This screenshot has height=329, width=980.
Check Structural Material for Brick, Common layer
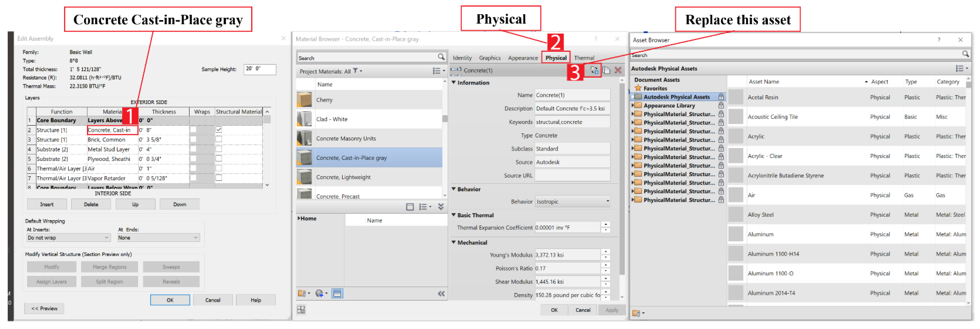coord(219,139)
